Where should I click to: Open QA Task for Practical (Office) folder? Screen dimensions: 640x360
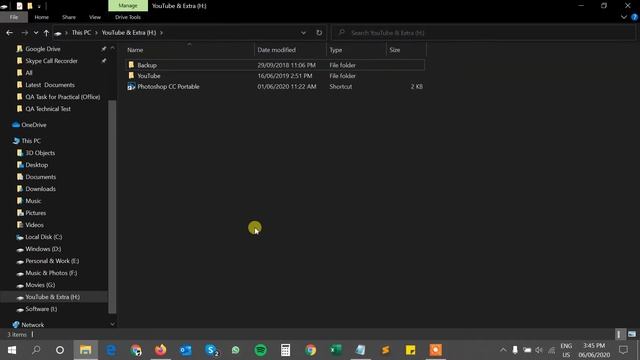click(62, 97)
